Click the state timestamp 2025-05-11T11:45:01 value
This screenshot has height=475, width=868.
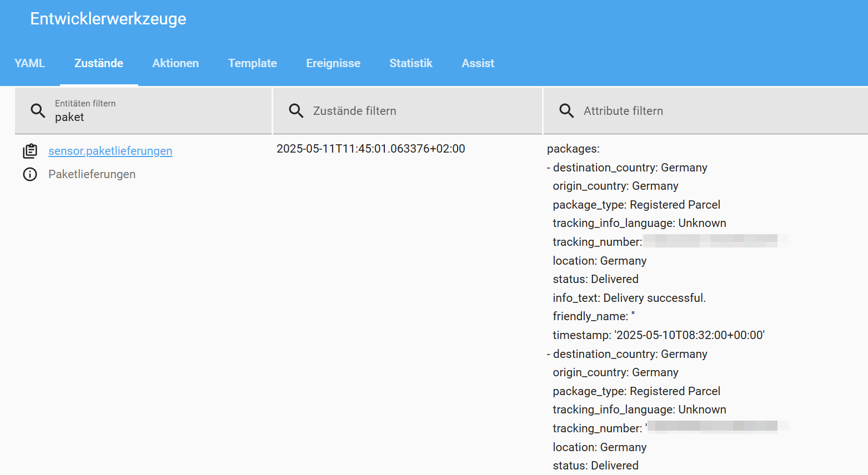coord(370,149)
